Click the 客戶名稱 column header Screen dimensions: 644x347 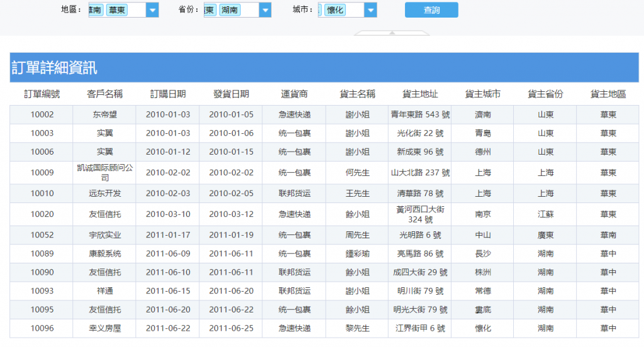pos(105,94)
